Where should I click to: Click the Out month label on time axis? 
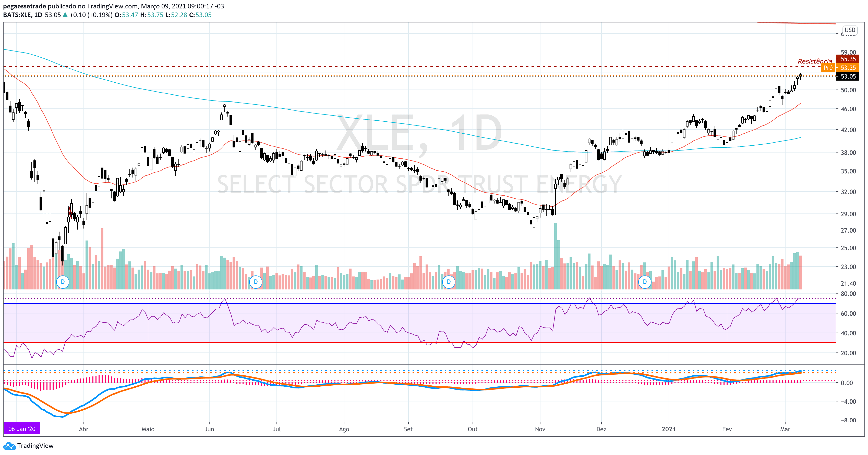[472, 429]
